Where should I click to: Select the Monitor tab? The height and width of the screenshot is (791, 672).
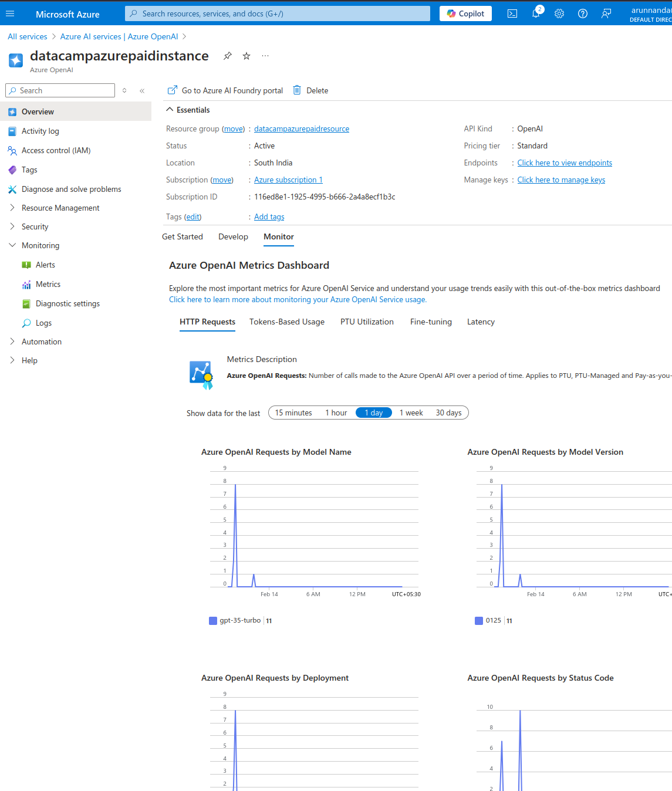click(279, 236)
